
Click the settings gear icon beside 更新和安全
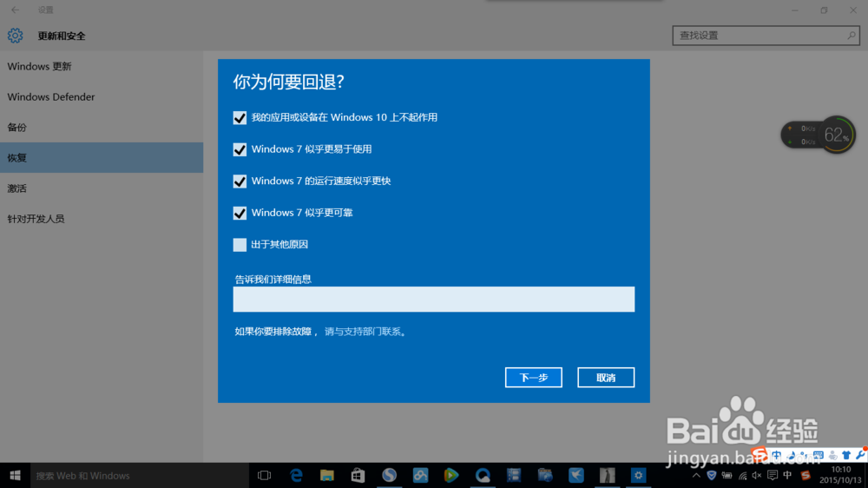(15, 36)
